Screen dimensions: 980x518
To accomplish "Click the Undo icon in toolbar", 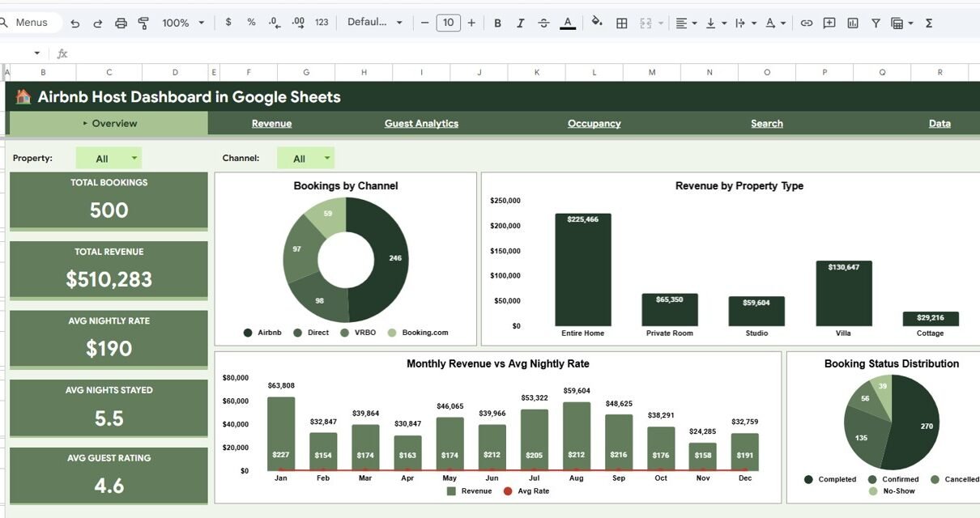I will 75,23.
